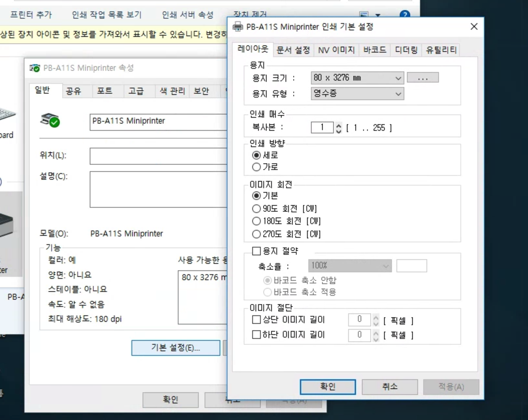The image size is (528, 420).
Task: Click the "컬러: 예" text
Action: point(62,260)
